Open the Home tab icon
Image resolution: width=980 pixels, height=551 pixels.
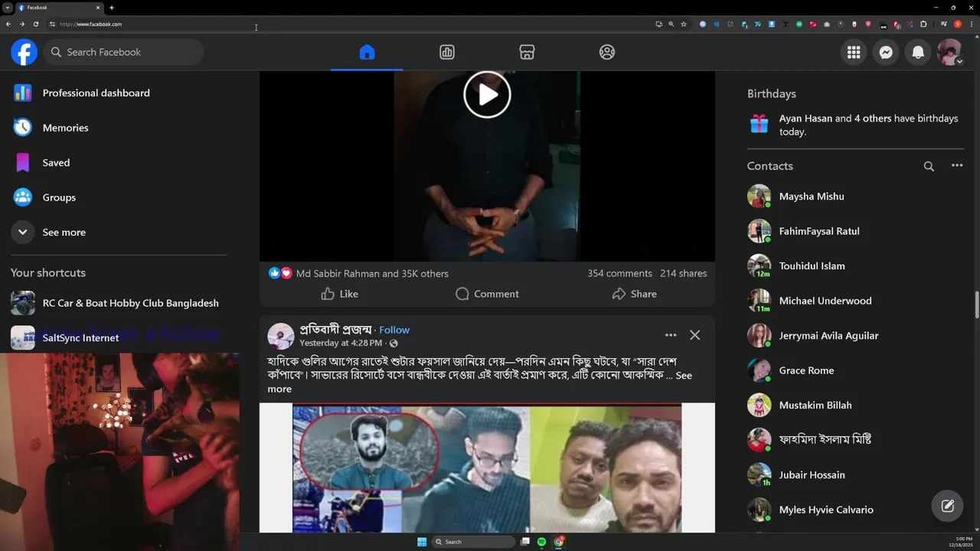[367, 52]
